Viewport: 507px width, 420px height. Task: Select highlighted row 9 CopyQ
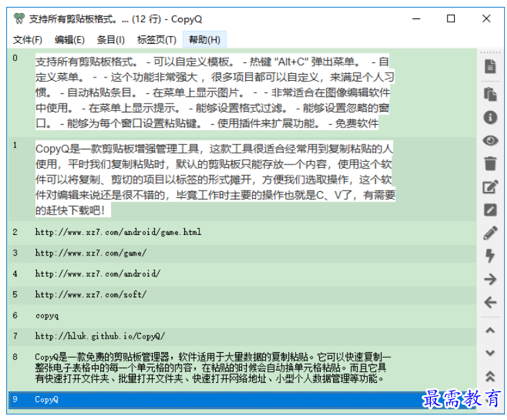coord(242,399)
